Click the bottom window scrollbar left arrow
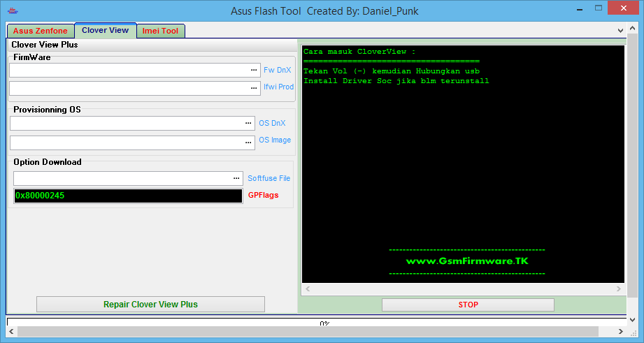 (x=11, y=332)
